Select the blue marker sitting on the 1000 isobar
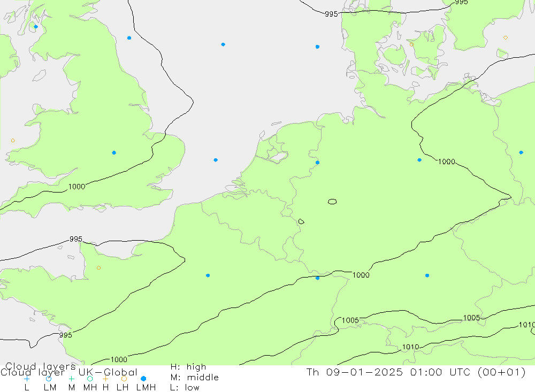This screenshot has height=392, width=535. tap(317, 278)
